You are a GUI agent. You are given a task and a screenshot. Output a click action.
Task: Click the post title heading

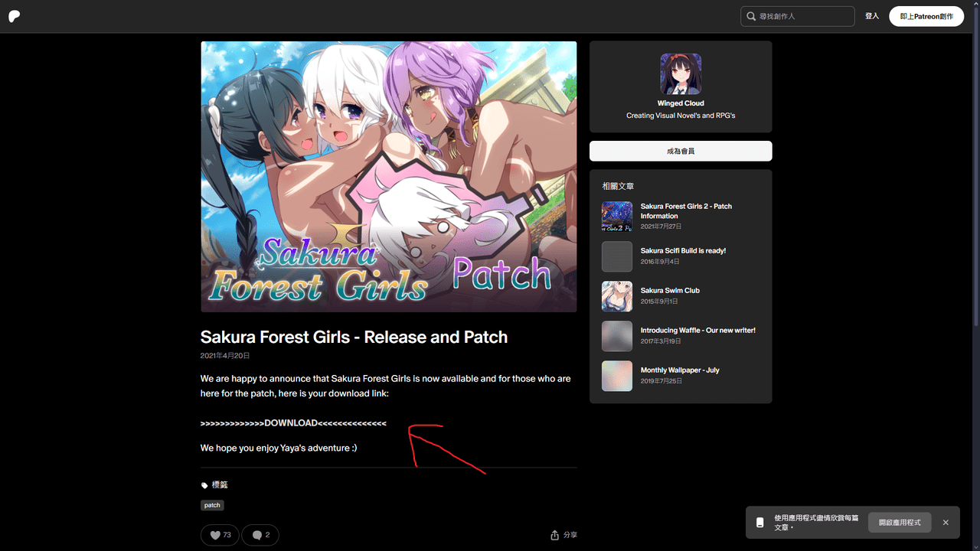pyautogui.click(x=354, y=337)
